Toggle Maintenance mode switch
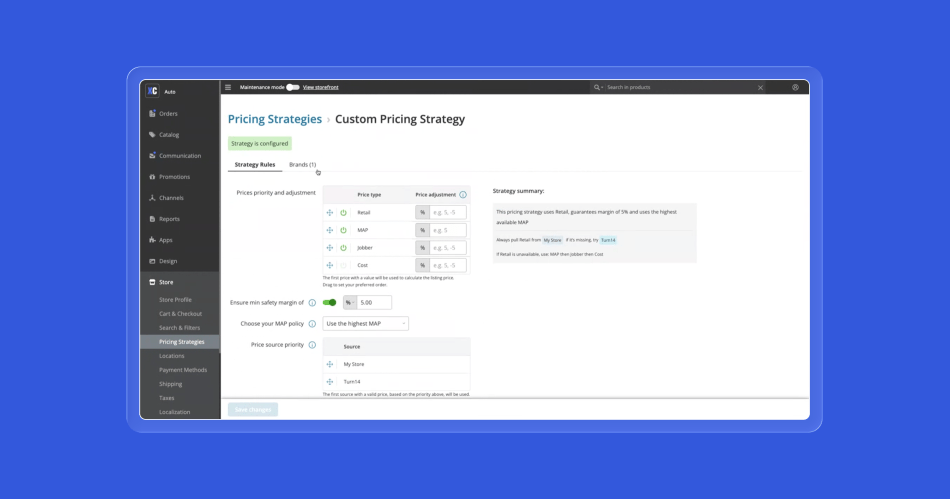The height and width of the screenshot is (499, 950). click(292, 87)
